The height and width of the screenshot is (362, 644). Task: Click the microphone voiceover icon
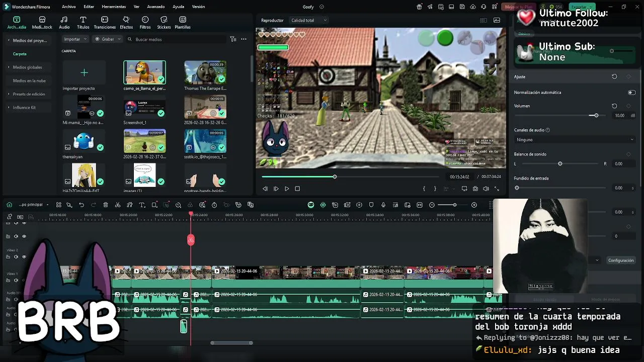tap(383, 205)
